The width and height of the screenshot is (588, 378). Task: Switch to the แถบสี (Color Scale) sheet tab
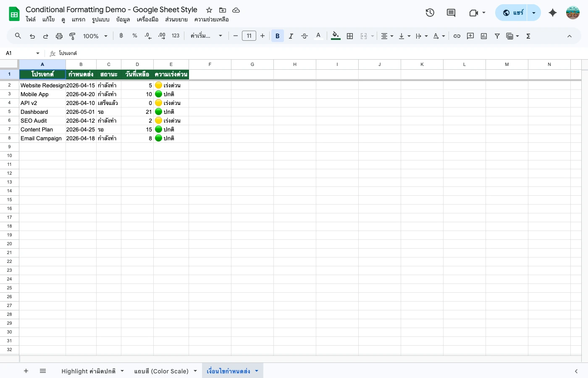pyautogui.click(x=162, y=371)
